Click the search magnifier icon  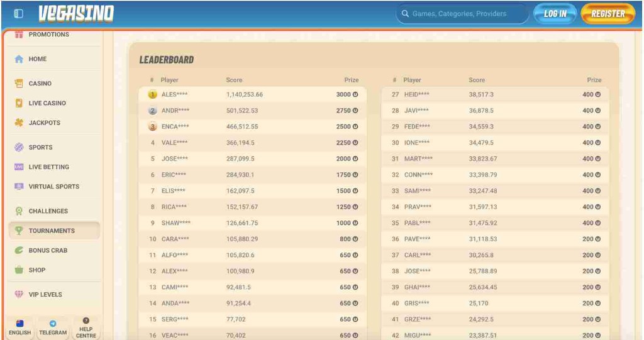(x=405, y=14)
